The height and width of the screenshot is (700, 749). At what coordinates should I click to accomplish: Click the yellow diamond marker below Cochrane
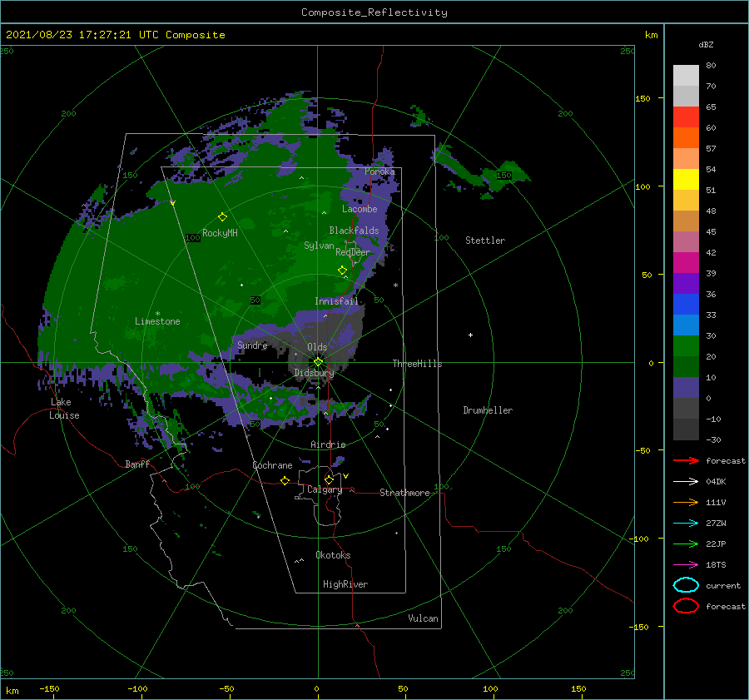tap(285, 480)
